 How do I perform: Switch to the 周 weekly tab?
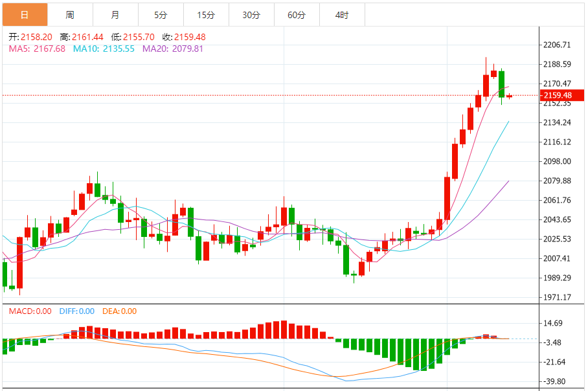70,15
